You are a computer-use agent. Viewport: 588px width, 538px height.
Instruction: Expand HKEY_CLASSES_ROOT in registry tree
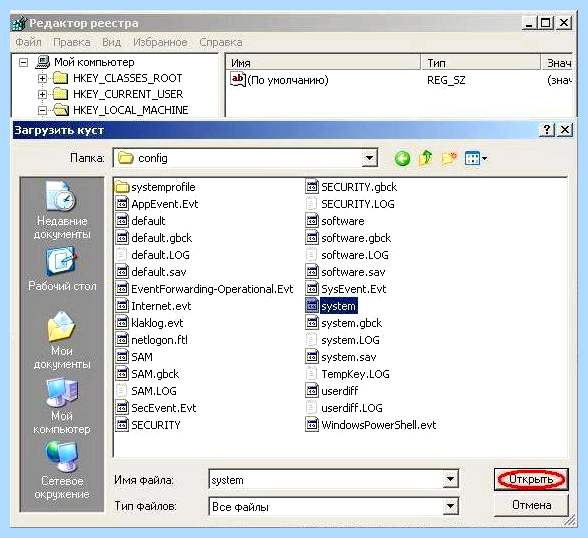[x=42, y=78]
